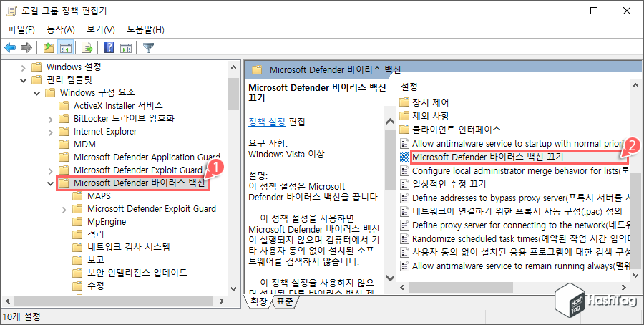Image resolution: width=644 pixels, height=325 pixels.
Task: Select 네트워크에 연결하기 위한 프록시 자동 구성 setting
Action: (x=517, y=212)
